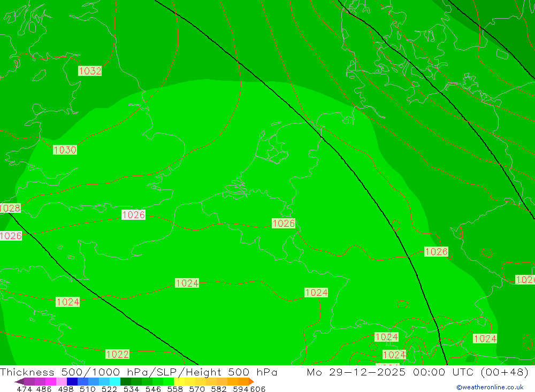Click the legend value 510
This screenshot has width=535, height=392.
click(x=87, y=389)
